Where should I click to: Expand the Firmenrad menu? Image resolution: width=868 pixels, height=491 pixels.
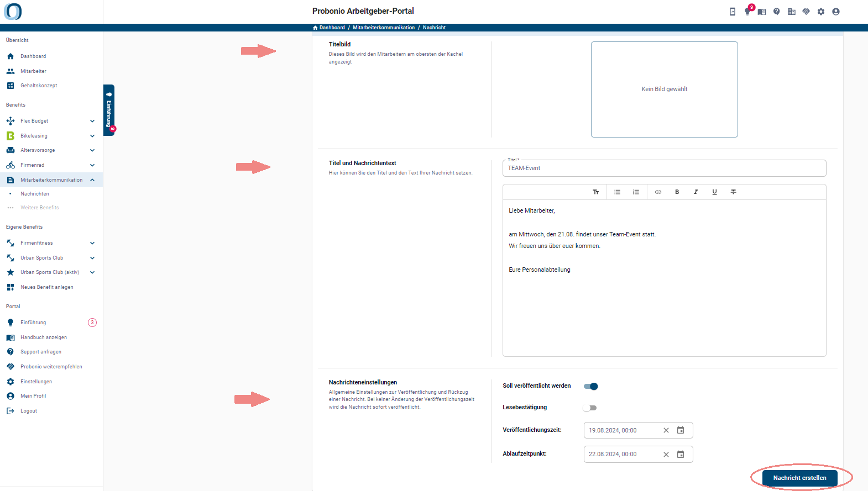pyautogui.click(x=92, y=165)
